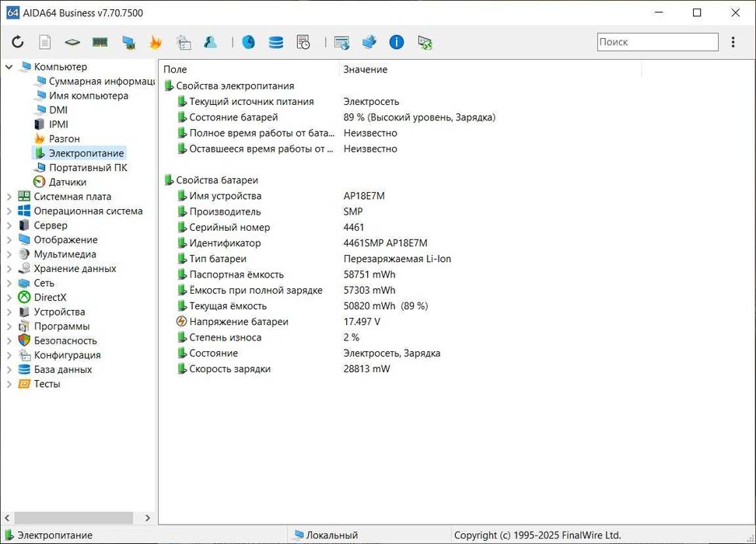Select the Устройства tree item

click(x=51, y=312)
